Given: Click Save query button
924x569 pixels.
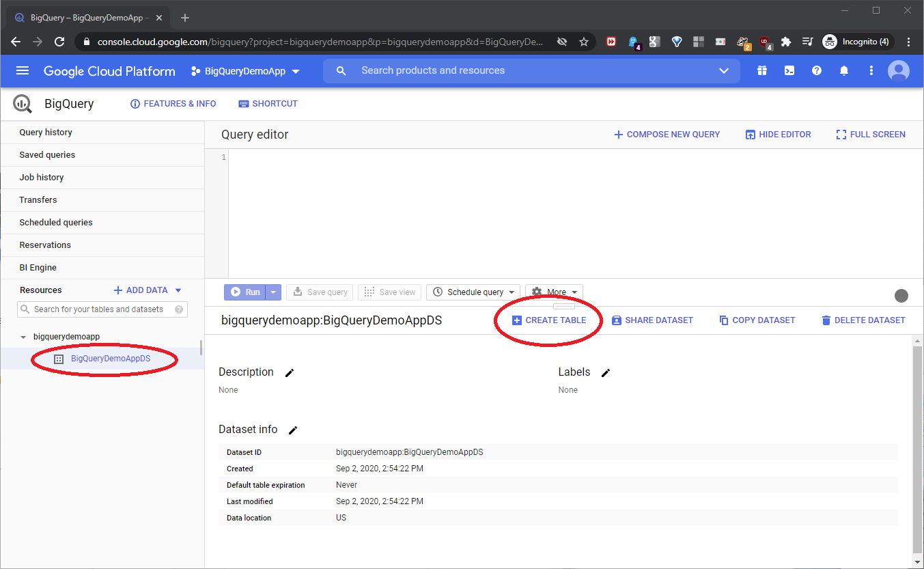Looking at the screenshot, I should [320, 292].
